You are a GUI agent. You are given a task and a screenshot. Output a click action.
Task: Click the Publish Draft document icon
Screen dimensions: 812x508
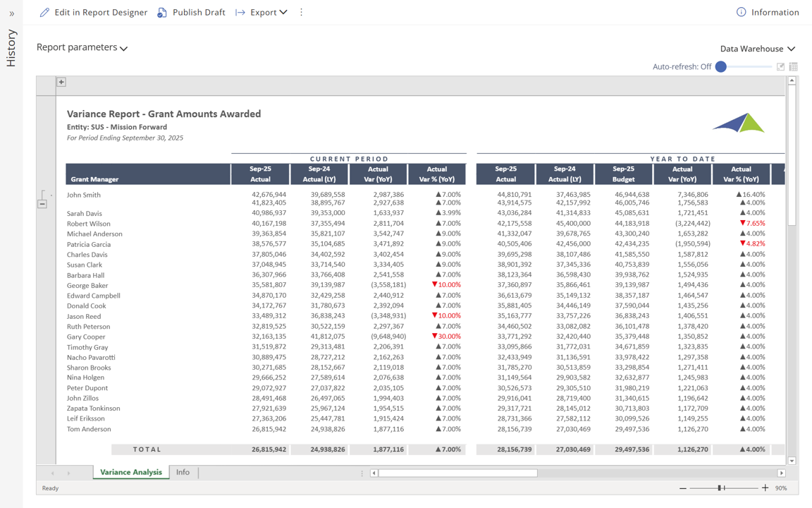[x=162, y=13]
